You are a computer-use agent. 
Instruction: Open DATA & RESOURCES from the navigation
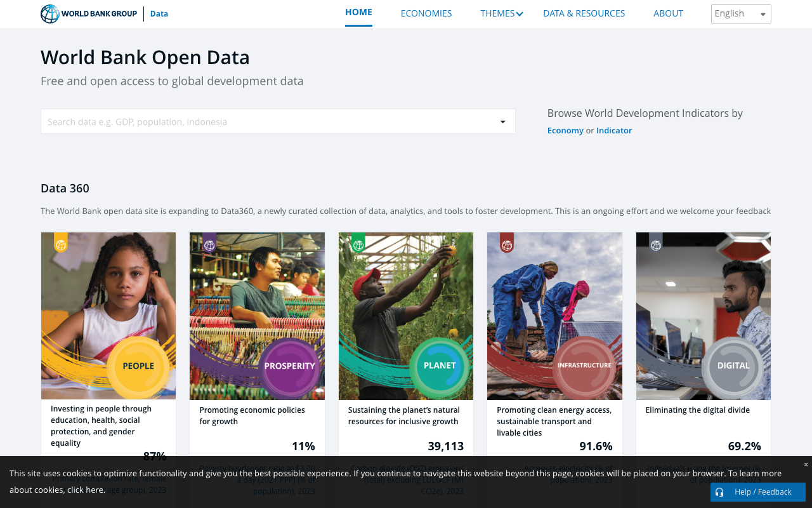(x=584, y=13)
